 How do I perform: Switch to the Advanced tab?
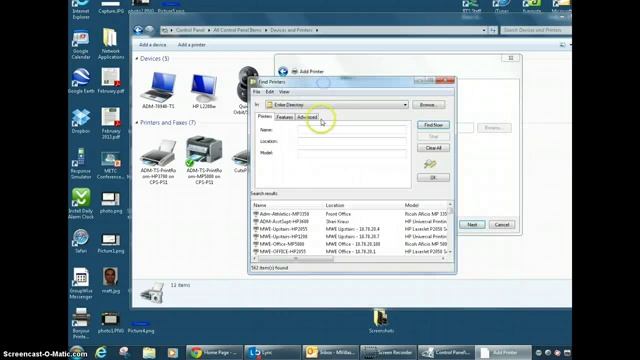307,117
